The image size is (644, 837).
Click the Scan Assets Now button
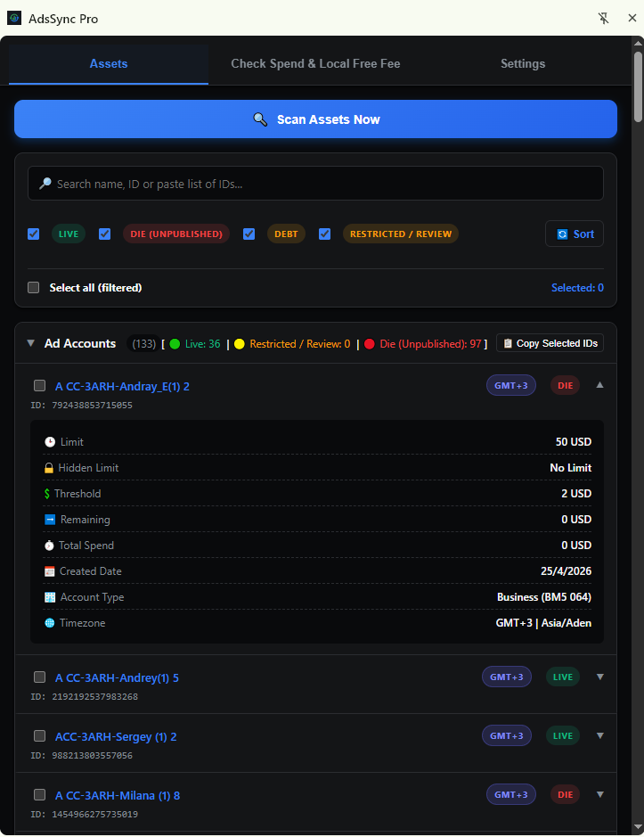point(315,119)
